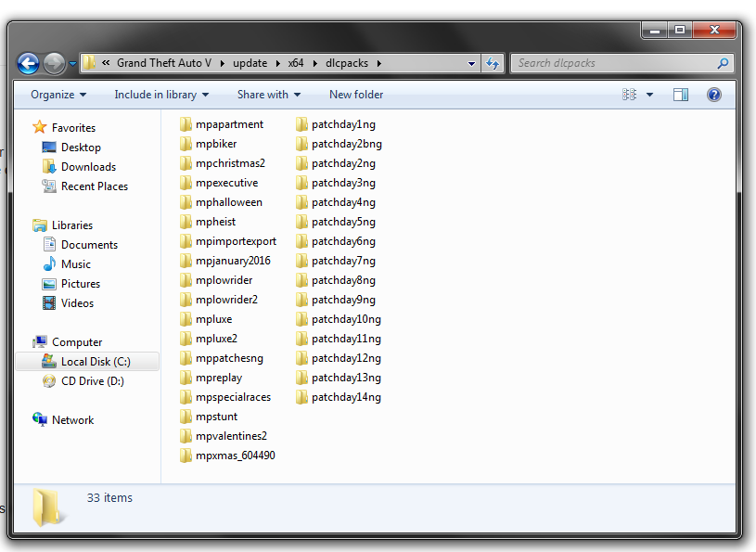Open Include in library menu
This screenshot has width=756, height=552.
[161, 95]
